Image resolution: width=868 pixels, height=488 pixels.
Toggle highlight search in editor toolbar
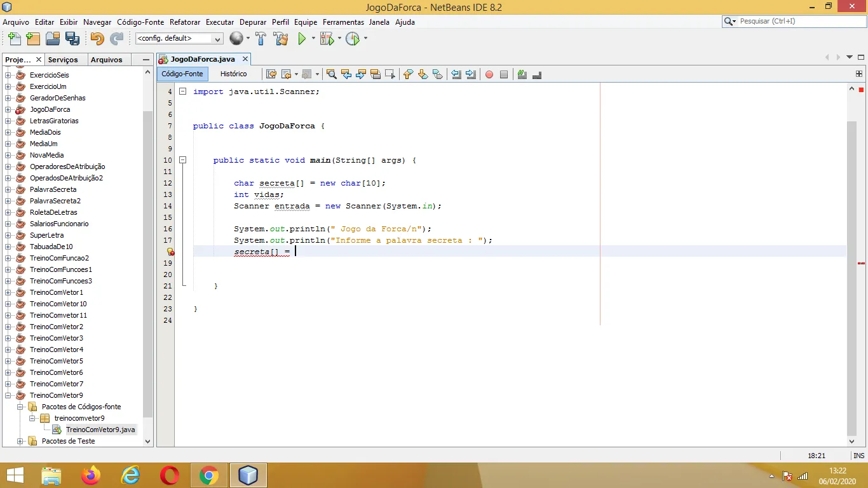point(375,74)
